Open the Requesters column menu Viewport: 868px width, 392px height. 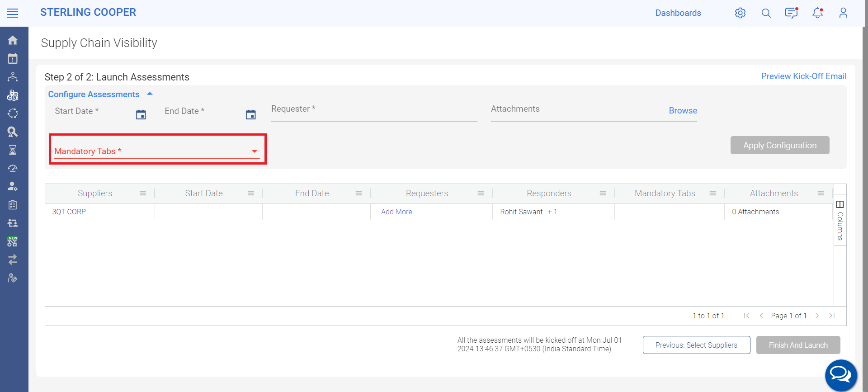[x=481, y=193]
